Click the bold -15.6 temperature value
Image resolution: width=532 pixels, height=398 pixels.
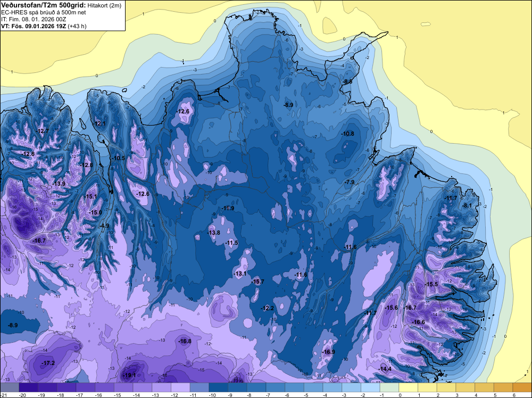click(x=391, y=308)
